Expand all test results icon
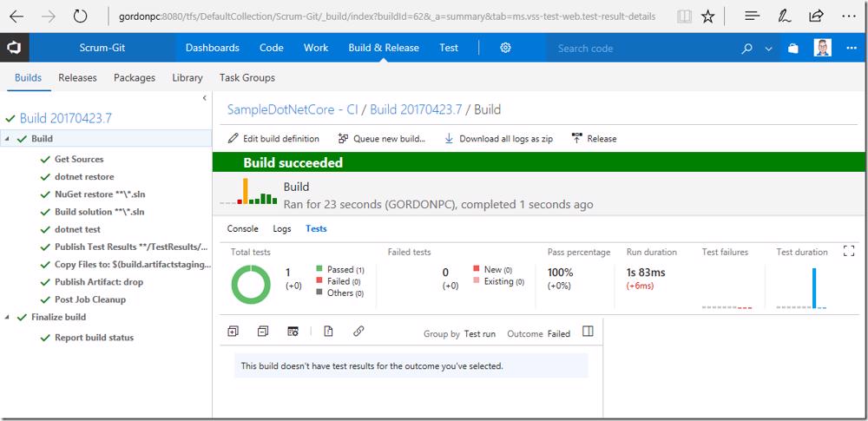868x421 pixels. [233, 332]
